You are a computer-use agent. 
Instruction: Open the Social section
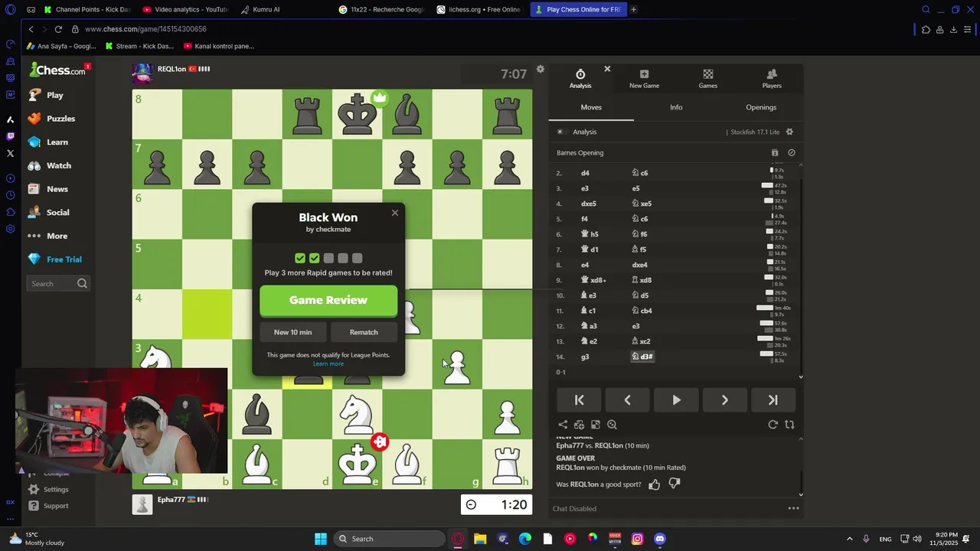click(49, 213)
